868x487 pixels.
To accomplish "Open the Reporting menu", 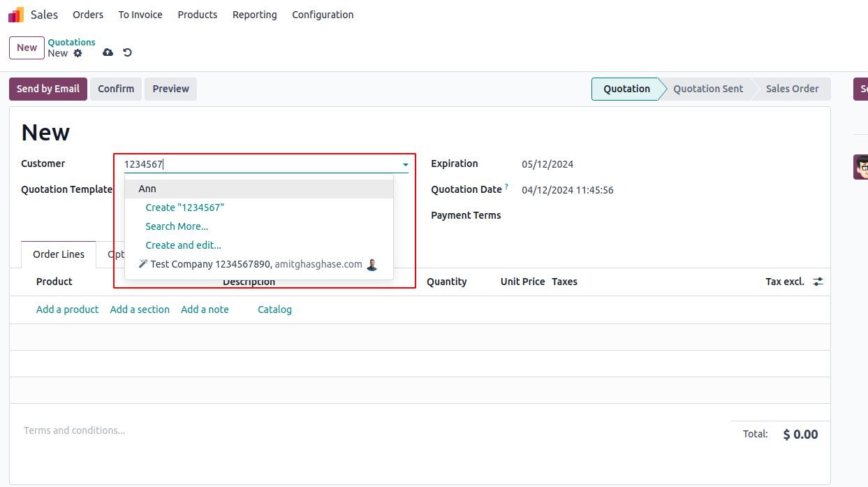I will [255, 15].
